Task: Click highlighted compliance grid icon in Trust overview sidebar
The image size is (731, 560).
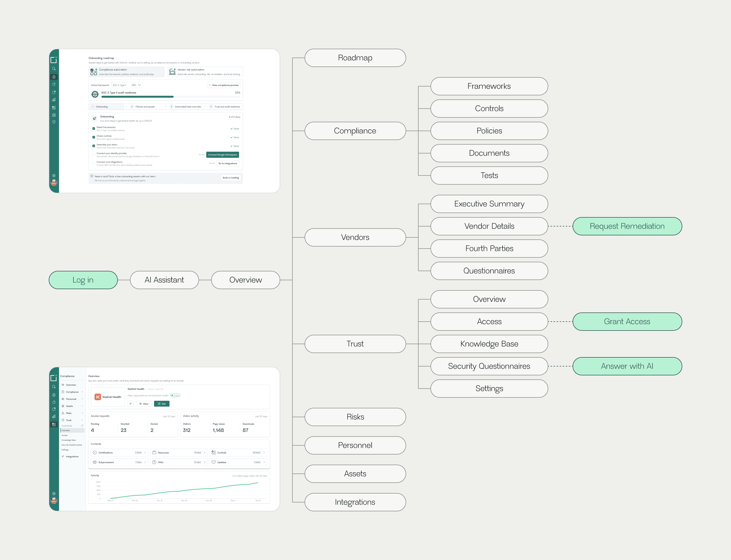Action: pos(54,425)
